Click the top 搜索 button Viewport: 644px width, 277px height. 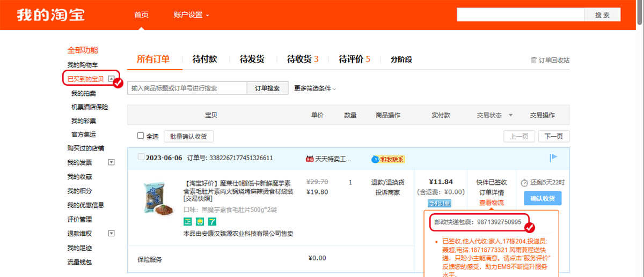[x=602, y=15]
